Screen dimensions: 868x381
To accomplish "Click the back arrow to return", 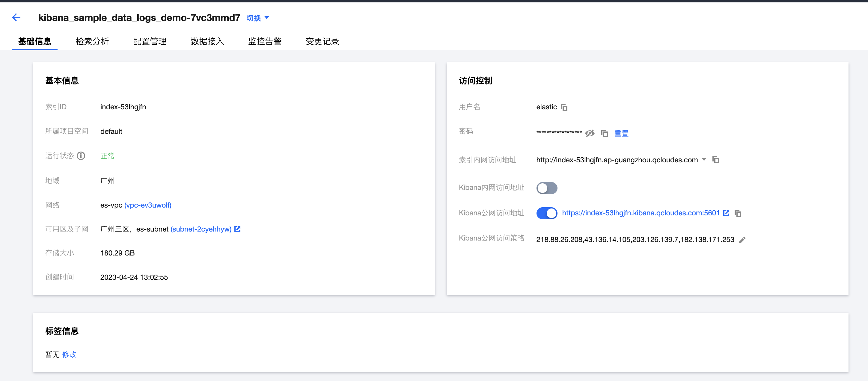I will [16, 17].
